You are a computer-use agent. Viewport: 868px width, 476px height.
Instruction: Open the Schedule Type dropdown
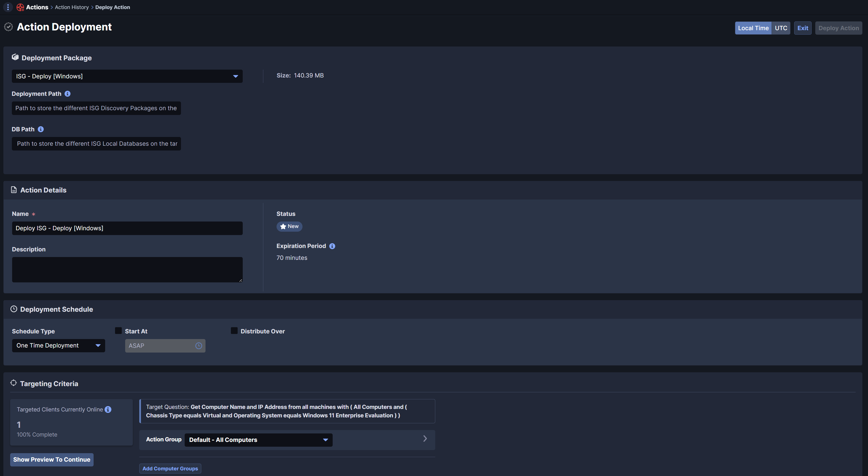pos(58,346)
